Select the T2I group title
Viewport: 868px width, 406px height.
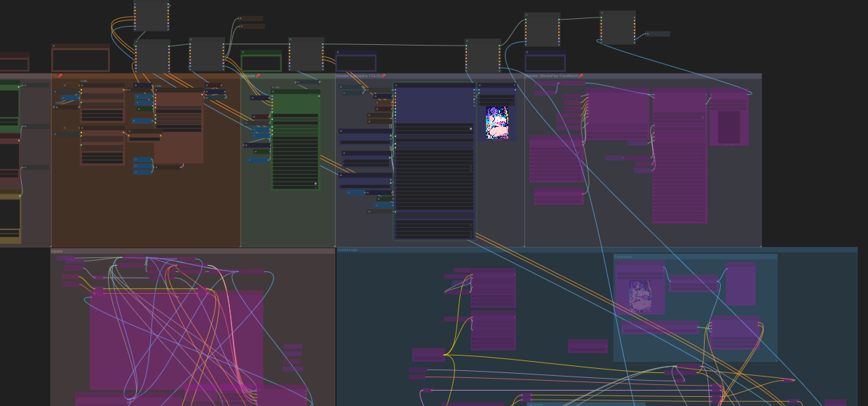click(x=54, y=76)
